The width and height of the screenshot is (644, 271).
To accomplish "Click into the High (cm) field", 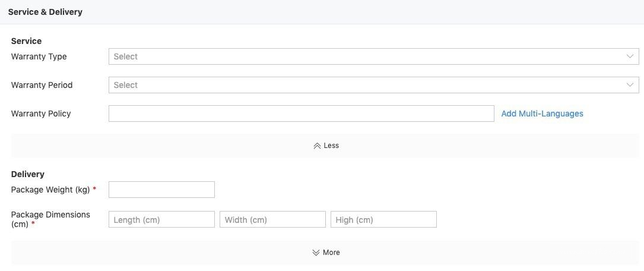I will pyautogui.click(x=383, y=219).
